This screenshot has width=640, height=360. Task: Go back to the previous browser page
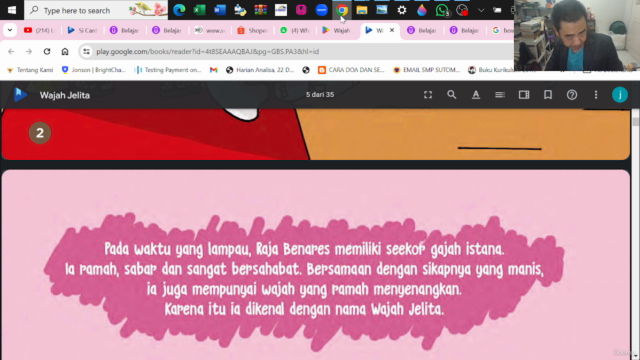pos(11,51)
